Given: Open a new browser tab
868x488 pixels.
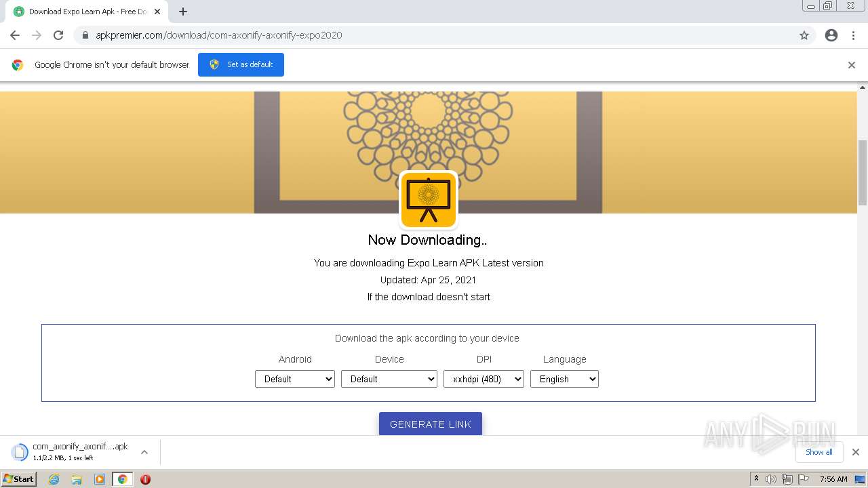Looking at the screenshot, I should point(183,12).
